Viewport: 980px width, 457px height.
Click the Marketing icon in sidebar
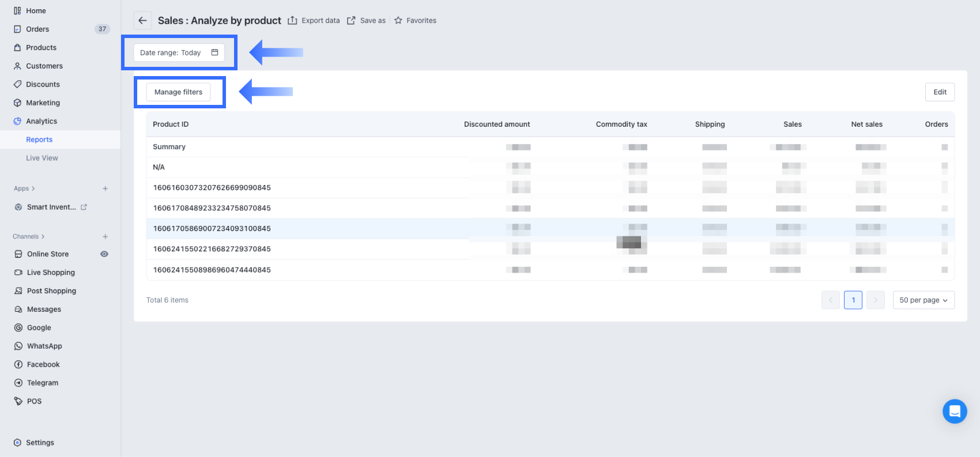[17, 103]
